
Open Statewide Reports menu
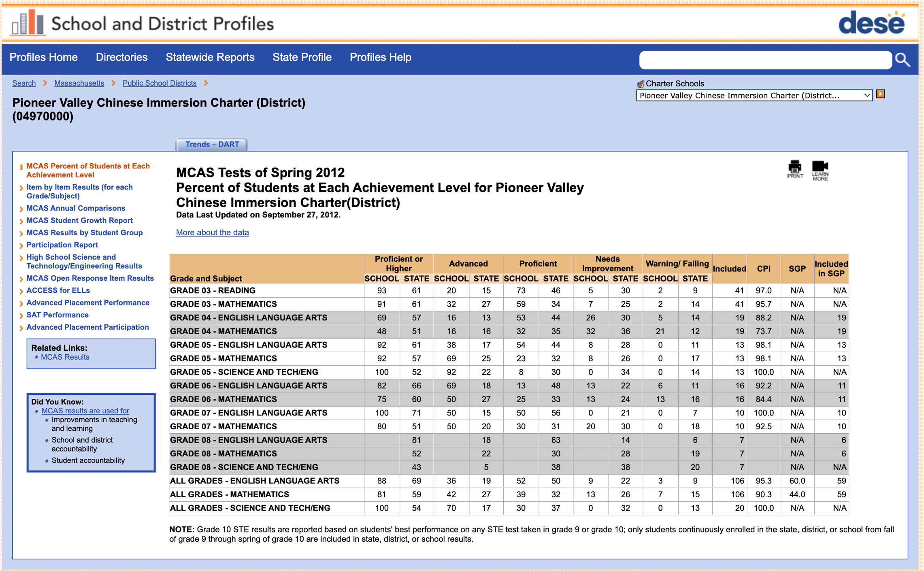pos(210,58)
